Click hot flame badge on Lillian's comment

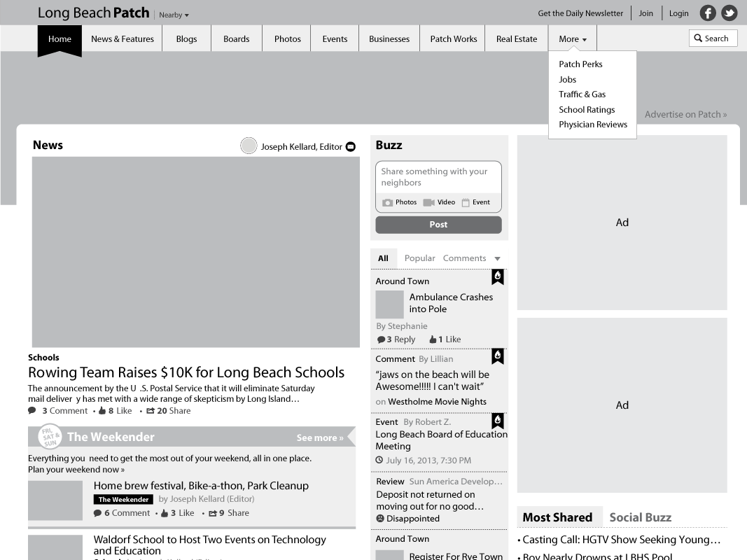[x=498, y=356]
